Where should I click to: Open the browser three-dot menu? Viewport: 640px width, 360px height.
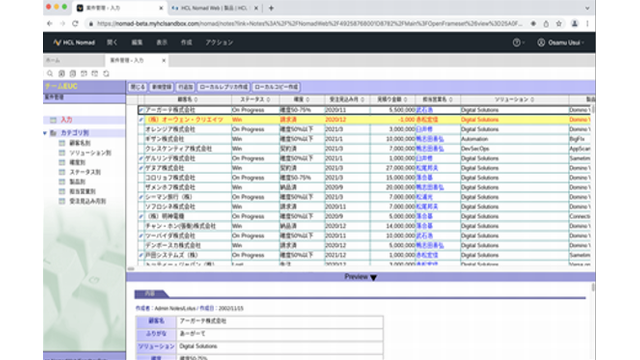[x=587, y=24]
